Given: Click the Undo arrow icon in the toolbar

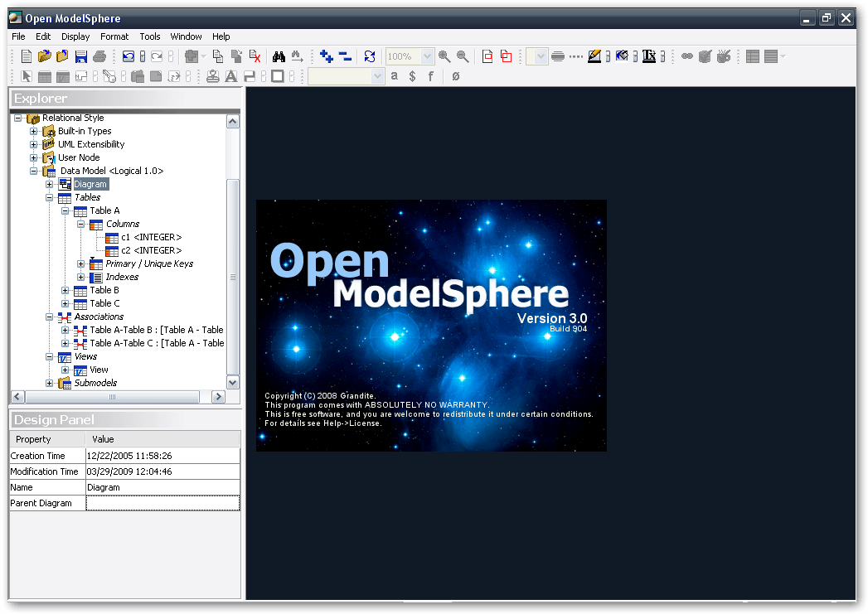Looking at the screenshot, I should 129,56.
